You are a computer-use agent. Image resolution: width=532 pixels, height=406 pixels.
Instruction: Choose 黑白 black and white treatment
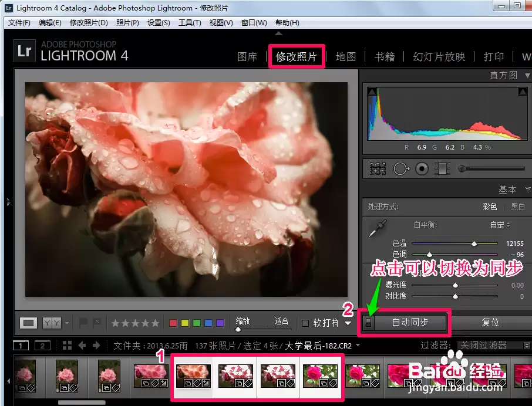coord(518,207)
